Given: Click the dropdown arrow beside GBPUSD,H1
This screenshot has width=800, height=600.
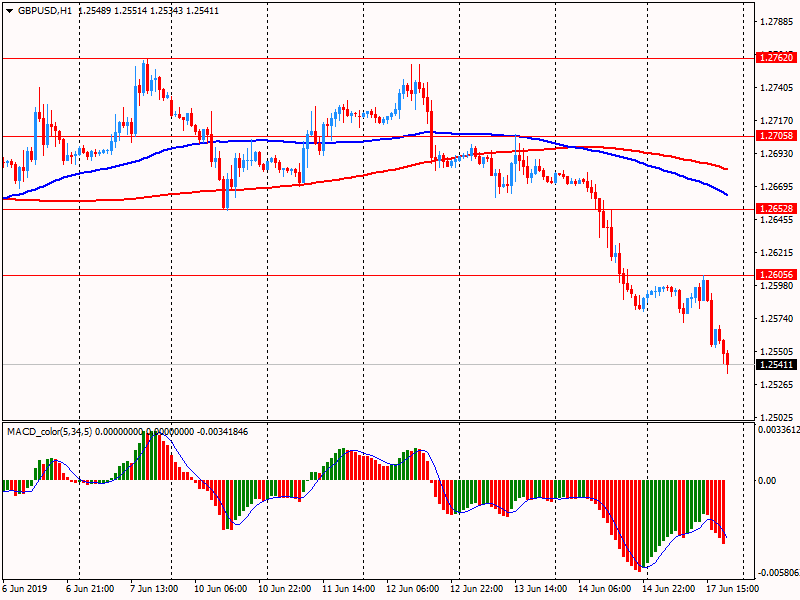Looking at the screenshot, I should (x=9, y=10).
